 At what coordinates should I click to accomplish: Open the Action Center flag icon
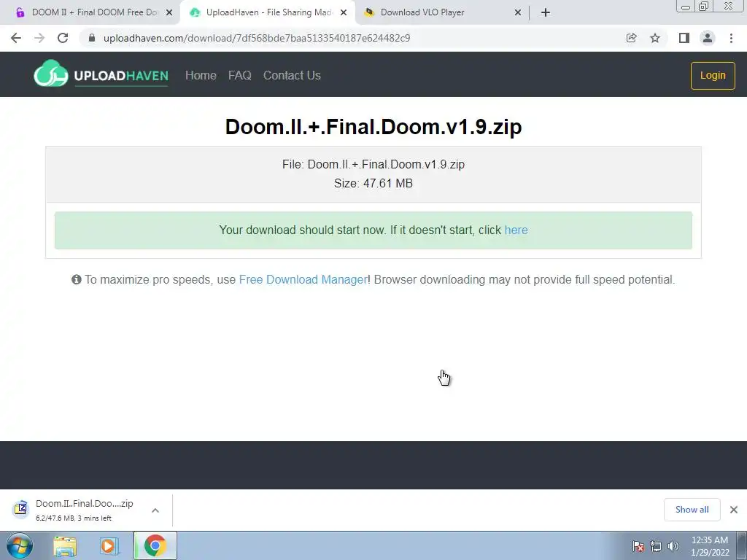(638, 546)
